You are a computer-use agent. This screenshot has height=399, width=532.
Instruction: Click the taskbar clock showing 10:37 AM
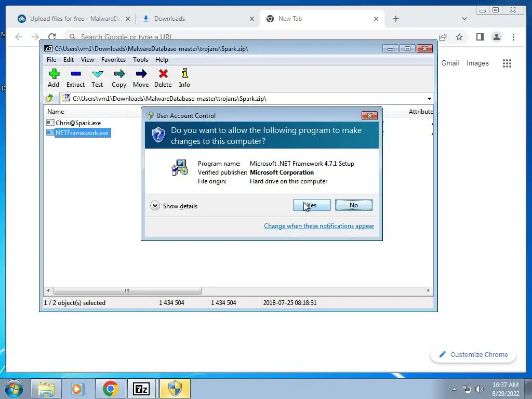pyautogui.click(x=505, y=389)
